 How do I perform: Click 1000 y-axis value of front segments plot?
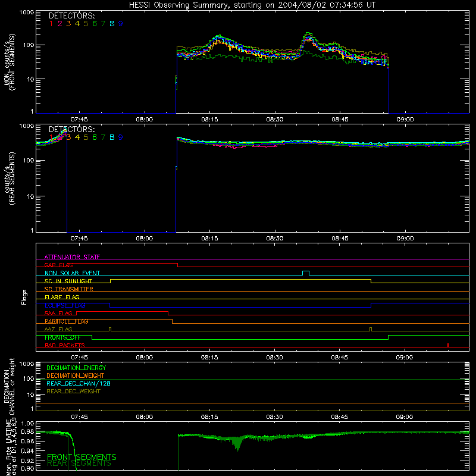pyautogui.click(x=27, y=12)
